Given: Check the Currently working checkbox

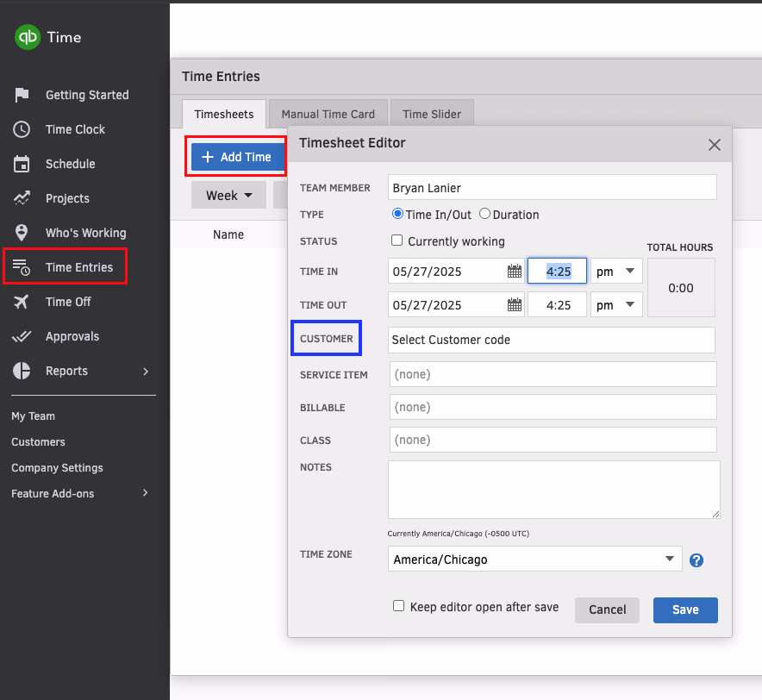Looking at the screenshot, I should click(x=397, y=241).
